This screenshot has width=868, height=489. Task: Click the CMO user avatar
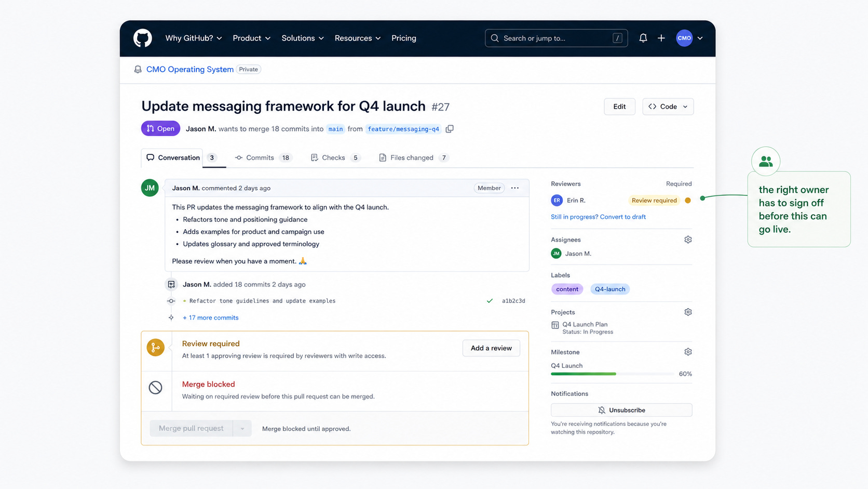click(x=684, y=38)
